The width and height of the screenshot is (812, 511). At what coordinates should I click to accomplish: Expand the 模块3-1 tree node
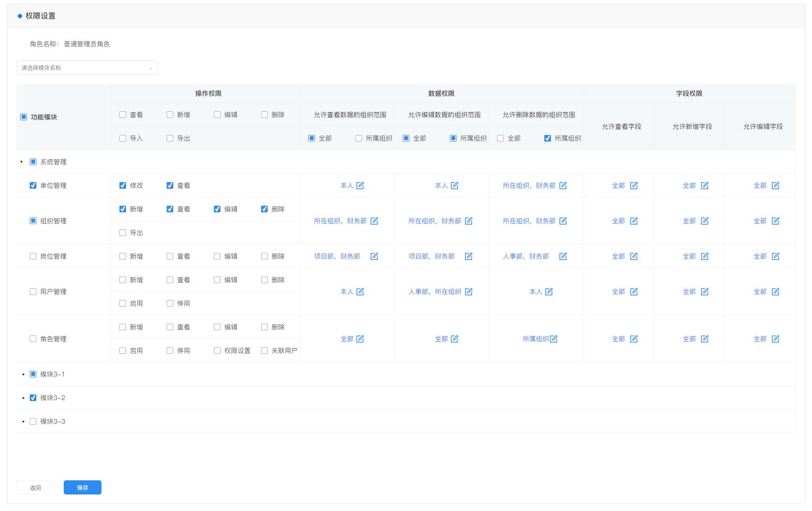23,374
